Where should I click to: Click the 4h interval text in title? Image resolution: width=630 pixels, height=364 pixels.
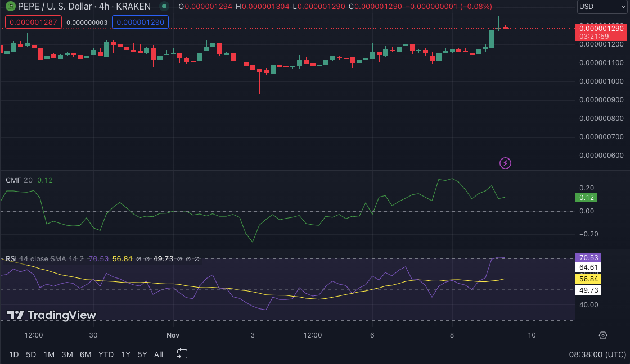[x=104, y=6]
